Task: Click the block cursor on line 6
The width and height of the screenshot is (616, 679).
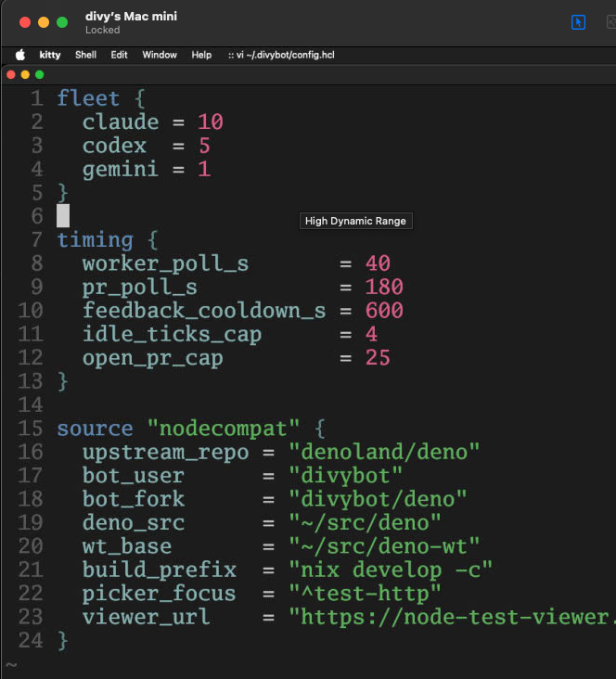Action: pyautogui.click(x=63, y=215)
